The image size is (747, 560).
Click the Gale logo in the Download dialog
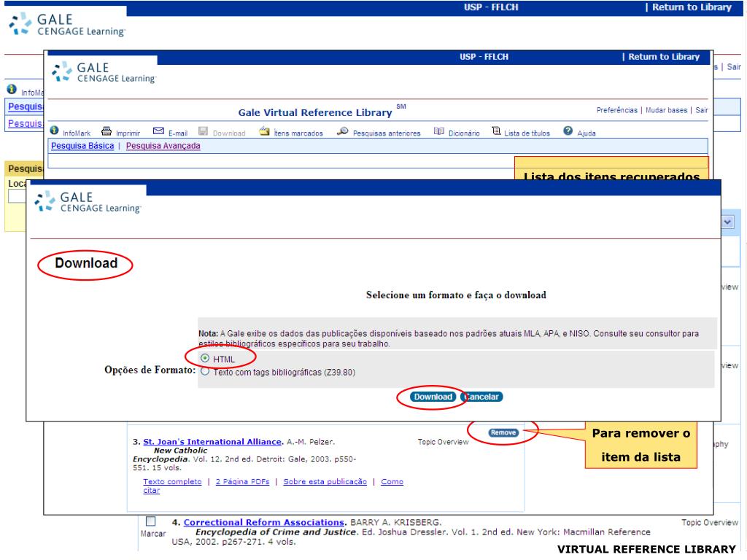(x=88, y=202)
